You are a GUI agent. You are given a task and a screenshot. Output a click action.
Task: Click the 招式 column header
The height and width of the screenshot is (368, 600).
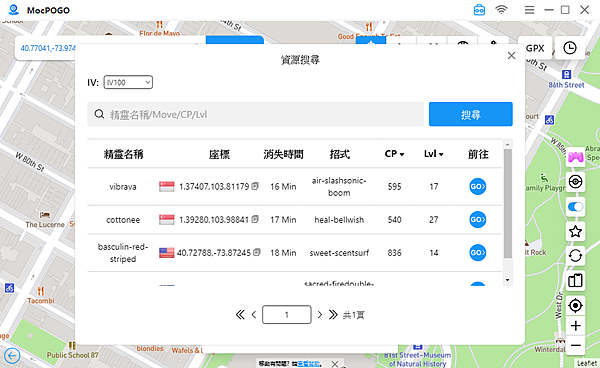[339, 154]
